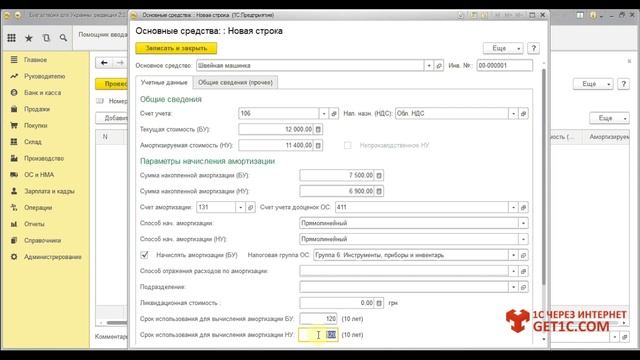640x360 pixels.
Task: Open the dialog's Еще menu
Action: [503, 48]
